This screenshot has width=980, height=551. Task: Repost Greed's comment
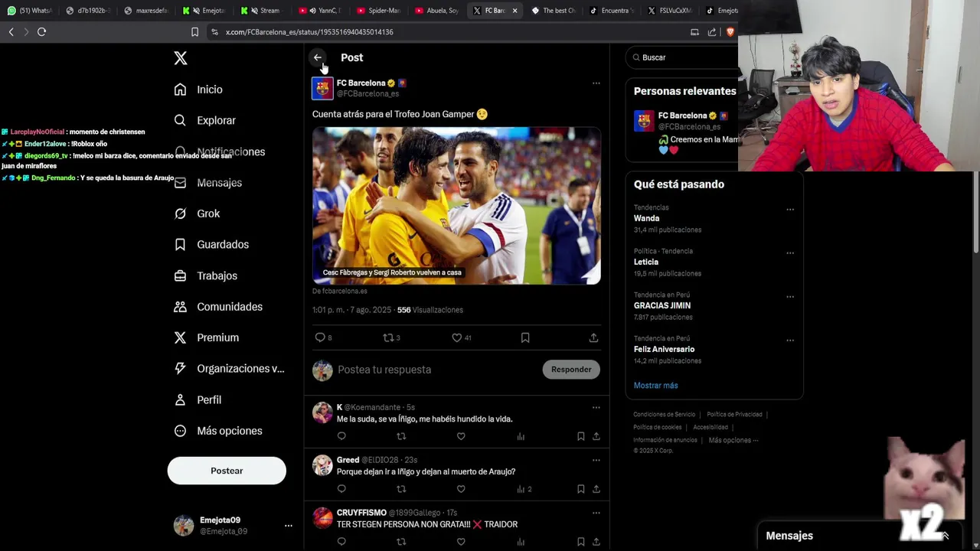[x=401, y=489]
